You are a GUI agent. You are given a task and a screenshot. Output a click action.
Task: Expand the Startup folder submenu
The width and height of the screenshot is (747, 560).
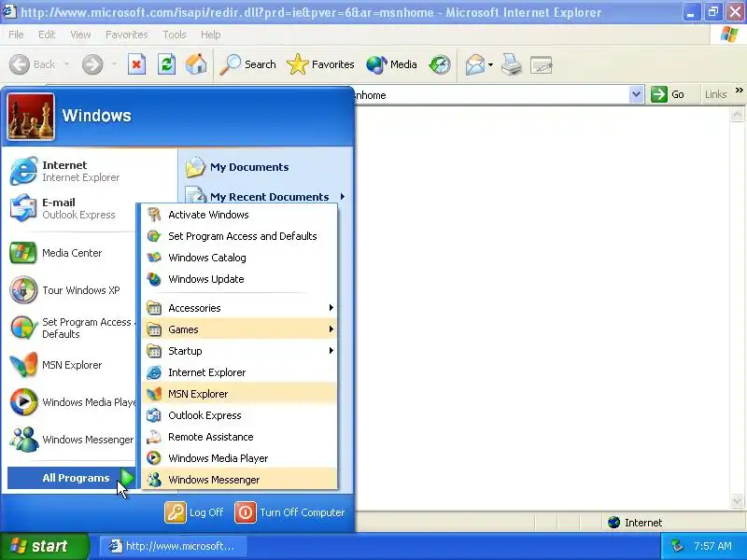240,351
